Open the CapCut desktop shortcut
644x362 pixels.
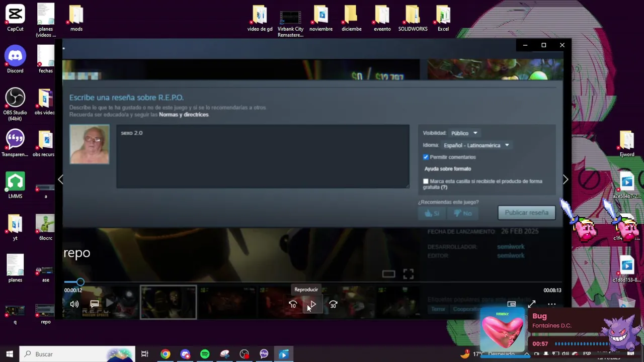pos(15,18)
